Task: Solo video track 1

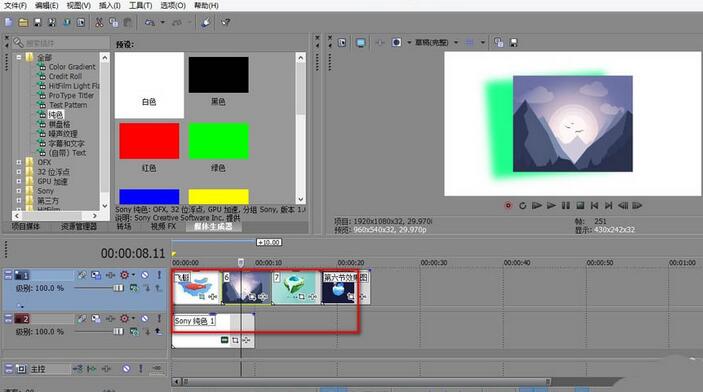Action: click(159, 275)
